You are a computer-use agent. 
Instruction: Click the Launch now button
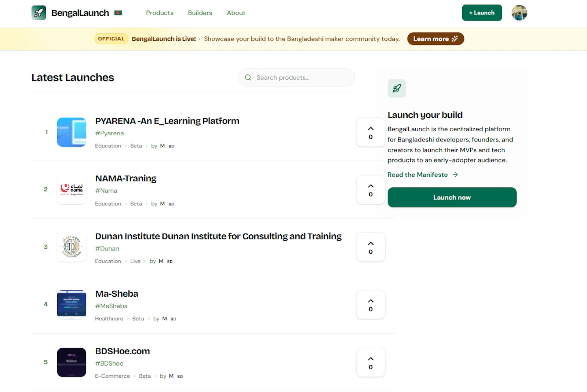452,197
